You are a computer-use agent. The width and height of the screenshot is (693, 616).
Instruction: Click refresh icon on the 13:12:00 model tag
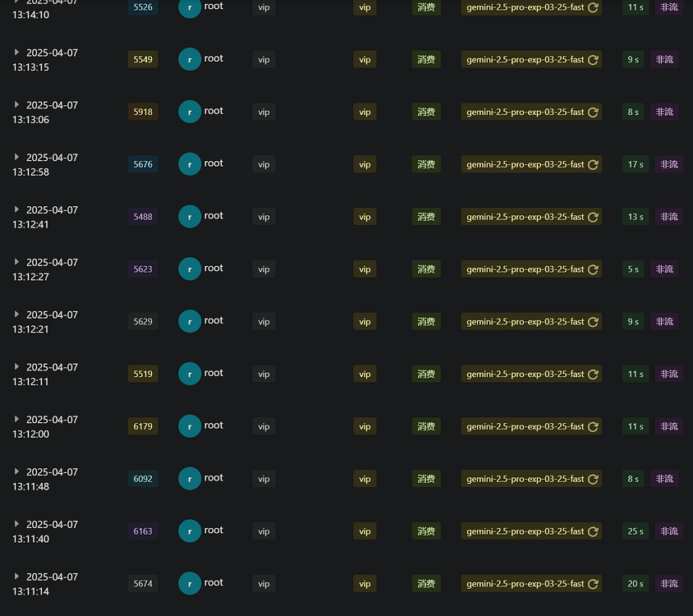tap(593, 426)
